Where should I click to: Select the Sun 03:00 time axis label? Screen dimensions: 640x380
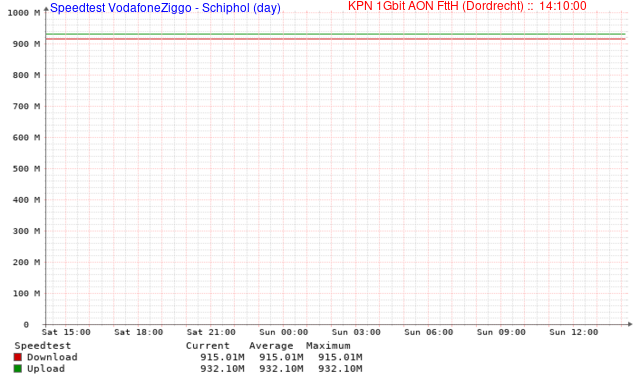click(356, 332)
